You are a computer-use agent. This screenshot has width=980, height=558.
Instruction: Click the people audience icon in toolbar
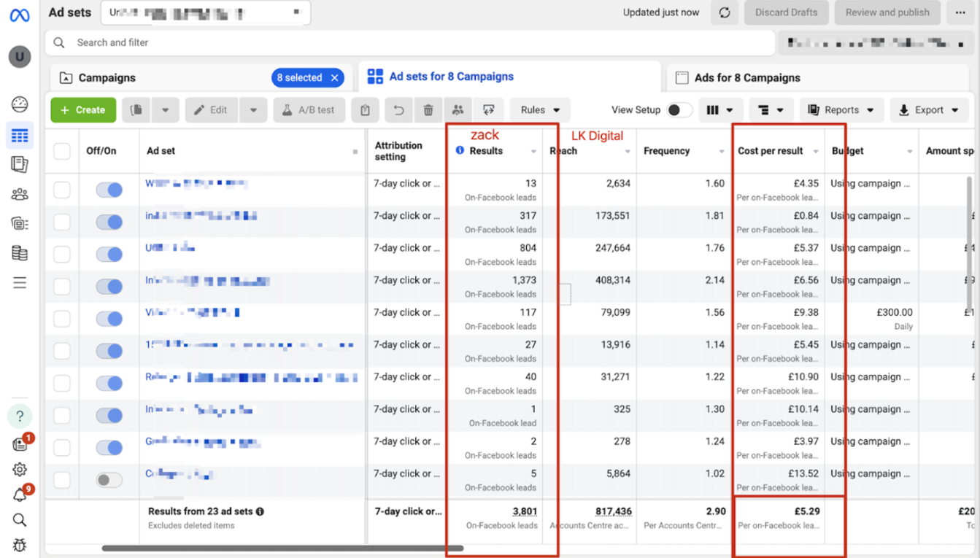(x=458, y=110)
